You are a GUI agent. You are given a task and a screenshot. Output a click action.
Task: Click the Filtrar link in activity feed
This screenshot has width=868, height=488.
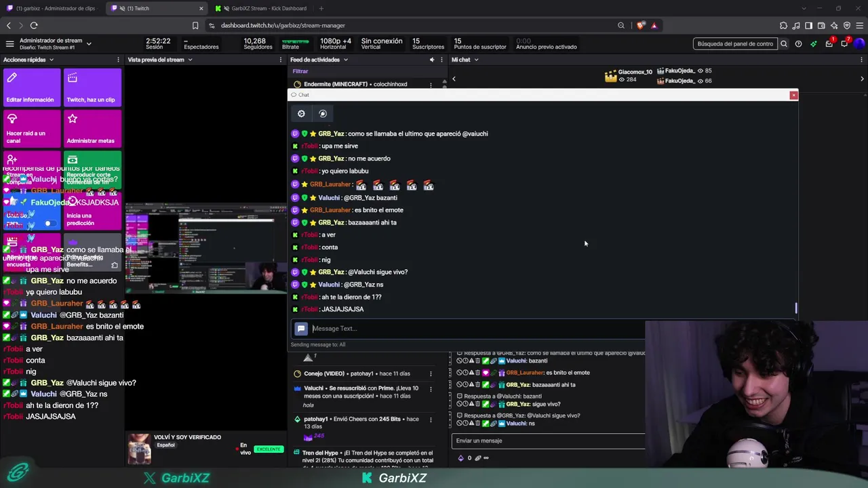tap(300, 71)
